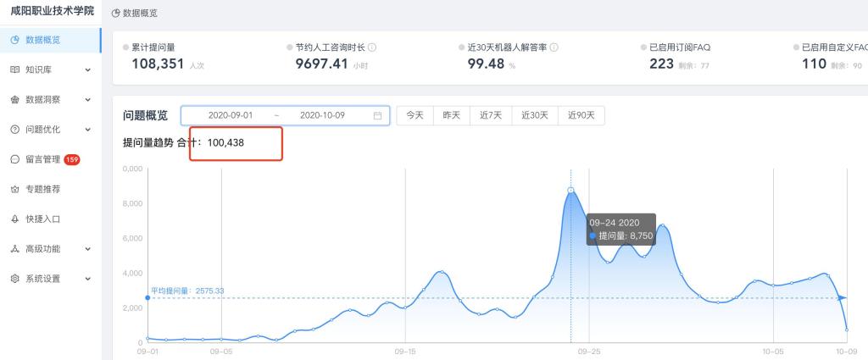Click the 知识库 book icon
This screenshot has height=360, width=868.
pyautogui.click(x=14, y=69)
